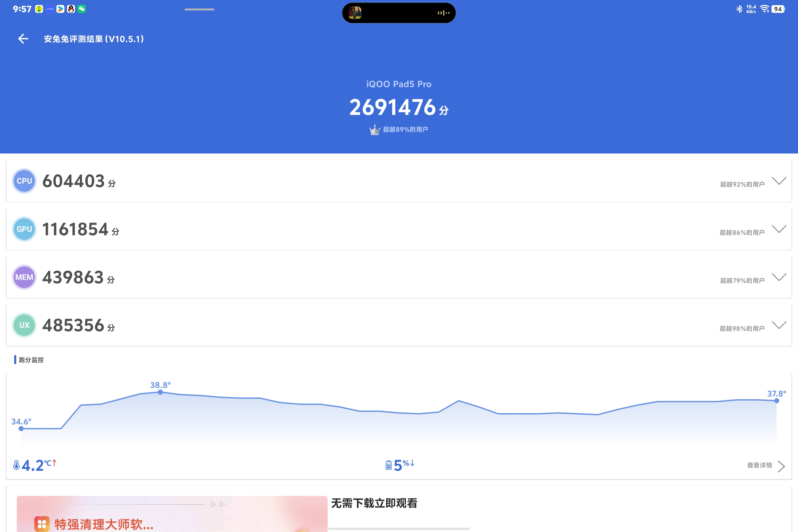Tap 超越98%的用户 in the UX row

tap(742, 328)
